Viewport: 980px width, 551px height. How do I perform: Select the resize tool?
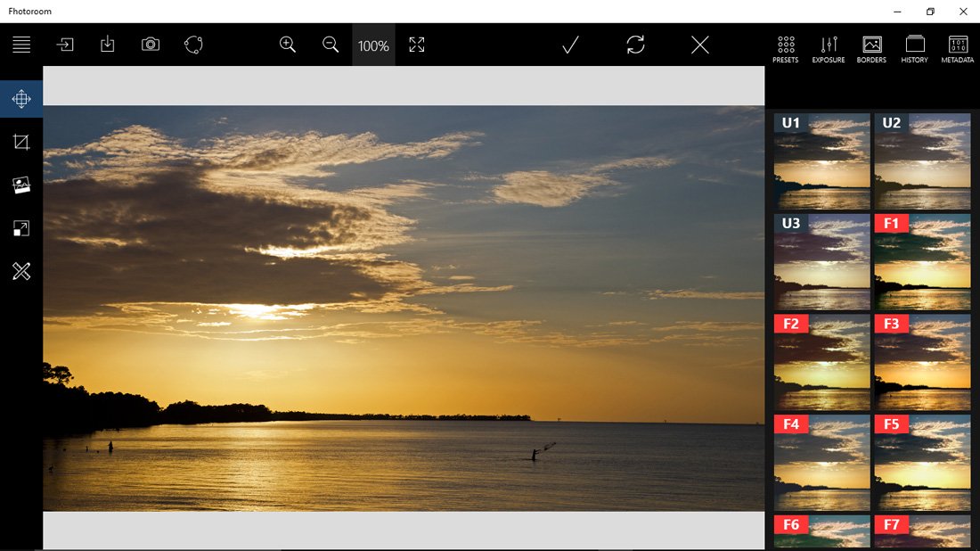(21, 228)
